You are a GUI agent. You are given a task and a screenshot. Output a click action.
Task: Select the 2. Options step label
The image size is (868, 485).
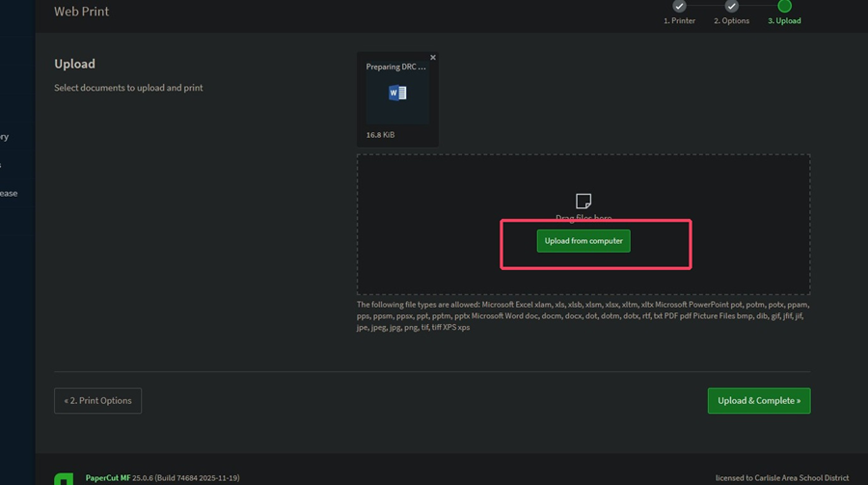point(731,20)
